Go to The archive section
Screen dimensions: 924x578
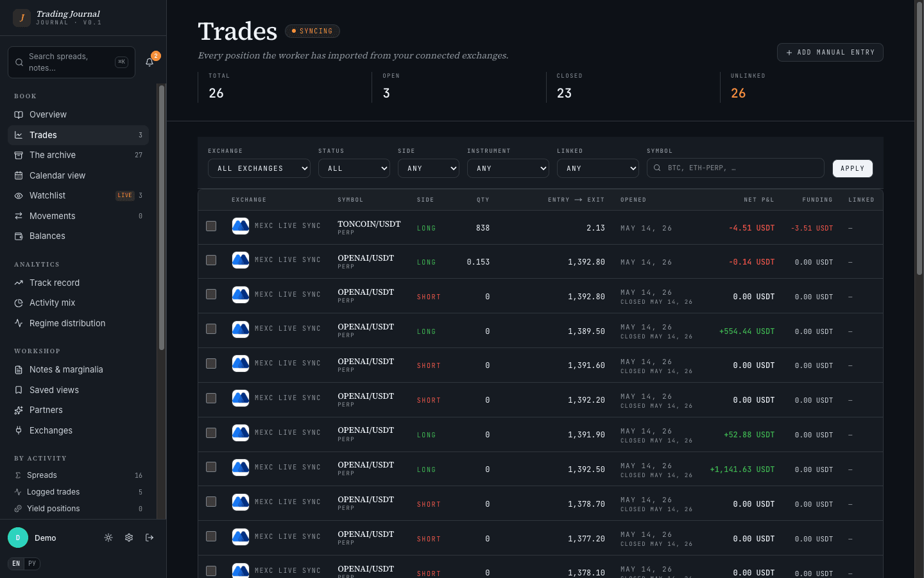[78, 155]
